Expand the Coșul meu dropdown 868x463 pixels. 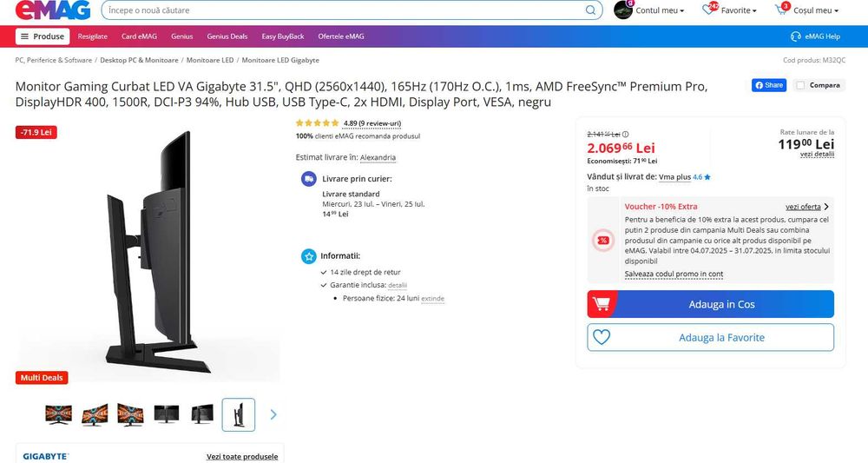[x=816, y=10]
